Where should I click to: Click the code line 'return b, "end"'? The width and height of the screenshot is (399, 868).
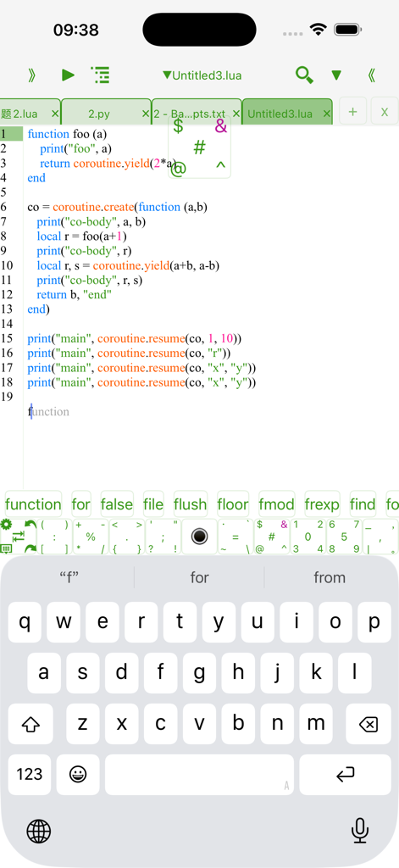pos(75,295)
